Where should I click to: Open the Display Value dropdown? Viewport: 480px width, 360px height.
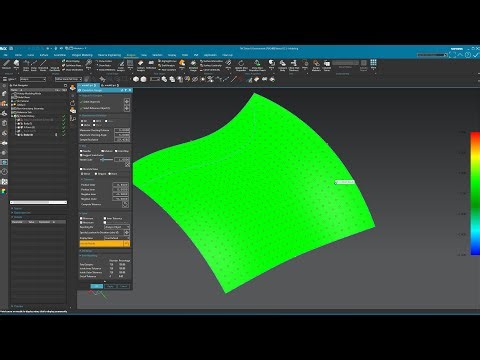(117, 238)
